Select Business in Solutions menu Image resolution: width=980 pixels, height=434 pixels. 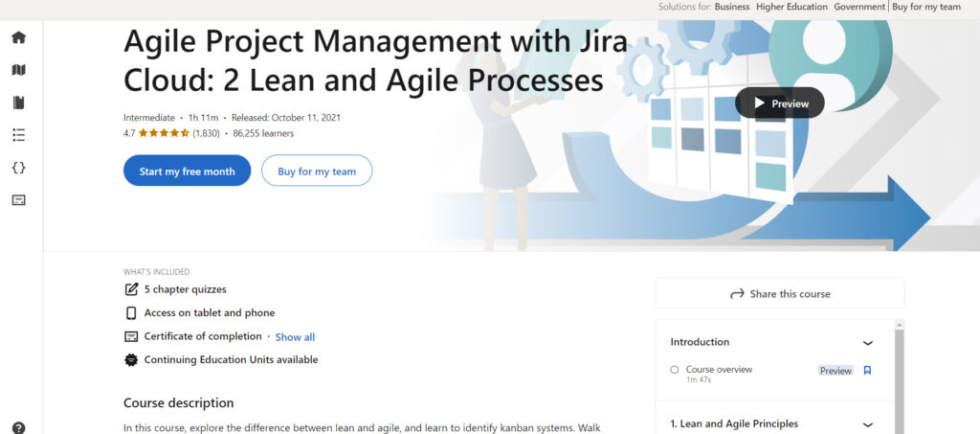tap(732, 7)
